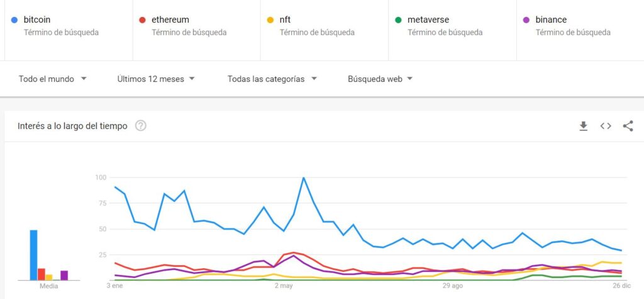Click the purple binance color dot
This screenshot has width=644, height=299.
point(526,20)
